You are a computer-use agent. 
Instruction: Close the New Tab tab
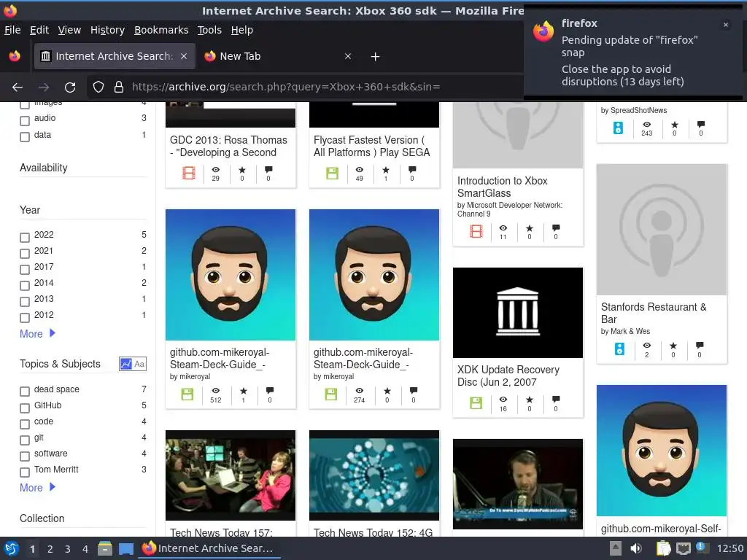[x=348, y=56]
